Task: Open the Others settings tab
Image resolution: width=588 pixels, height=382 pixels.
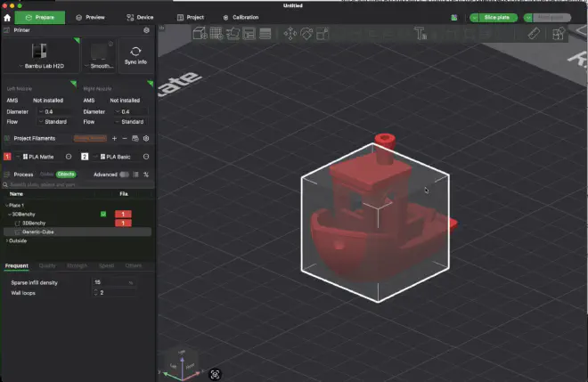Action: point(134,265)
